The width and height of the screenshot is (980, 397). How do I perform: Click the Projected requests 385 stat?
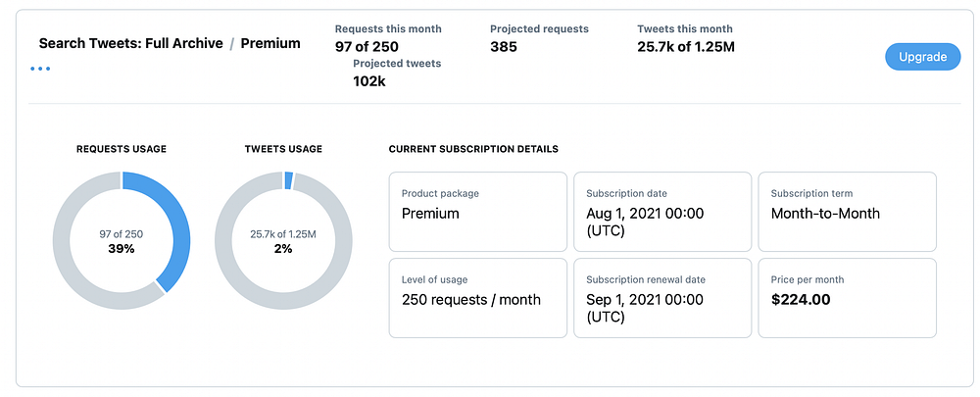pos(539,38)
